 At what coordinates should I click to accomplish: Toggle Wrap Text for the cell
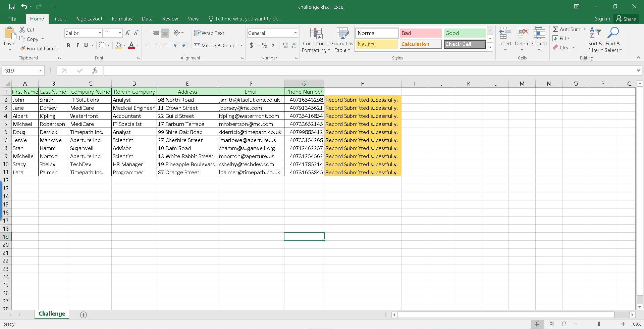pyautogui.click(x=209, y=33)
